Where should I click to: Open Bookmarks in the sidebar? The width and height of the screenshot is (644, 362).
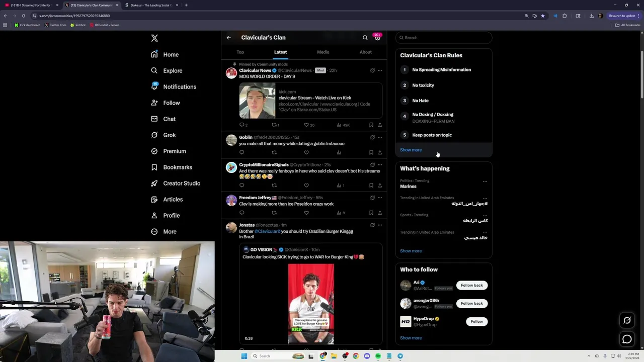172,167
